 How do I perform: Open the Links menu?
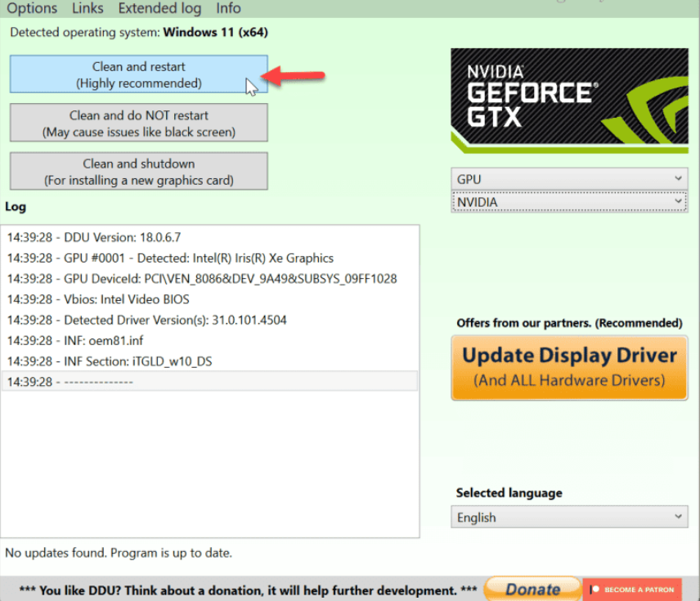point(87,8)
